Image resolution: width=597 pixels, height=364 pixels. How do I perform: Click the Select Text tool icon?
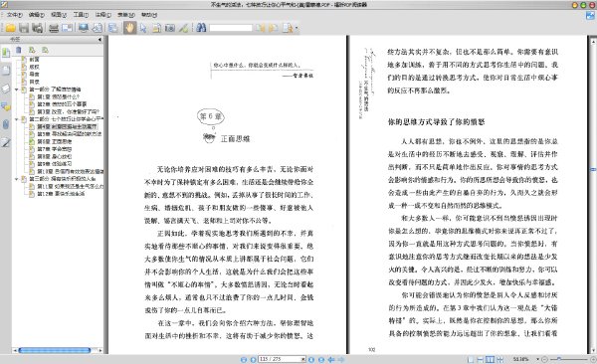coord(156,28)
